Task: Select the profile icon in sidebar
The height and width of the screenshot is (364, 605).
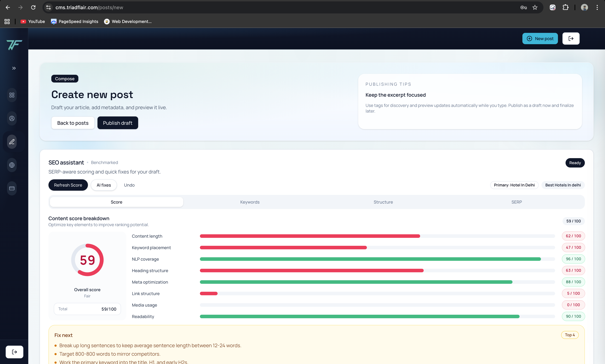Action: pyautogui.click(x=11, y=118)
